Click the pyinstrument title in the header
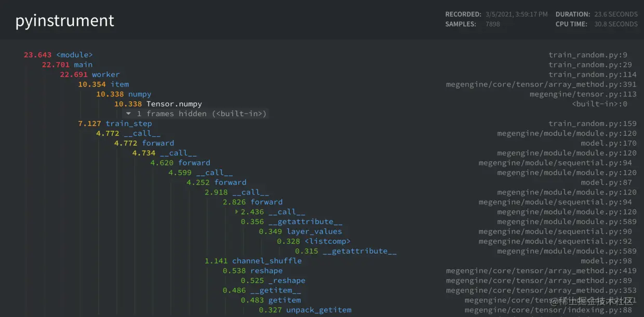644x317 pixels. click(64, 21)
